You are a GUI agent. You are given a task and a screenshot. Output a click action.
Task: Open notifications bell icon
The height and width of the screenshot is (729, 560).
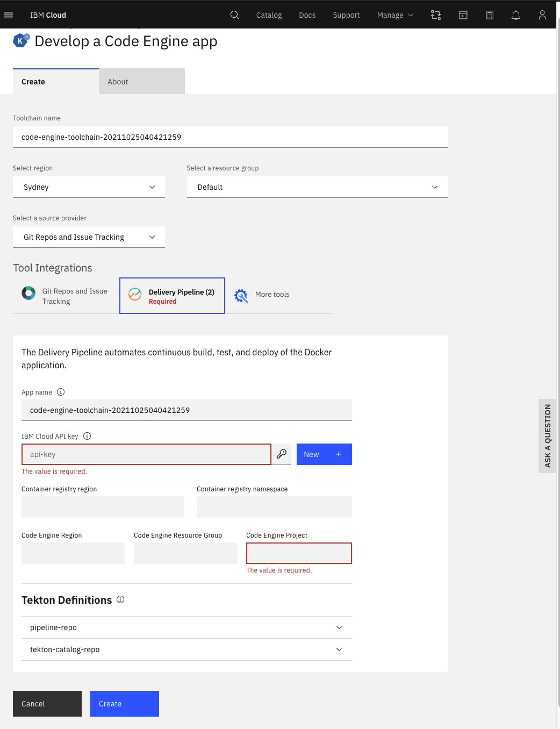(x=516, y=15)
